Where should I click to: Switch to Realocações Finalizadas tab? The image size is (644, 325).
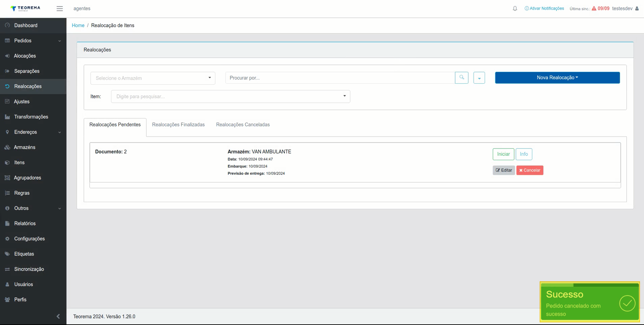[x=178, y=125]
